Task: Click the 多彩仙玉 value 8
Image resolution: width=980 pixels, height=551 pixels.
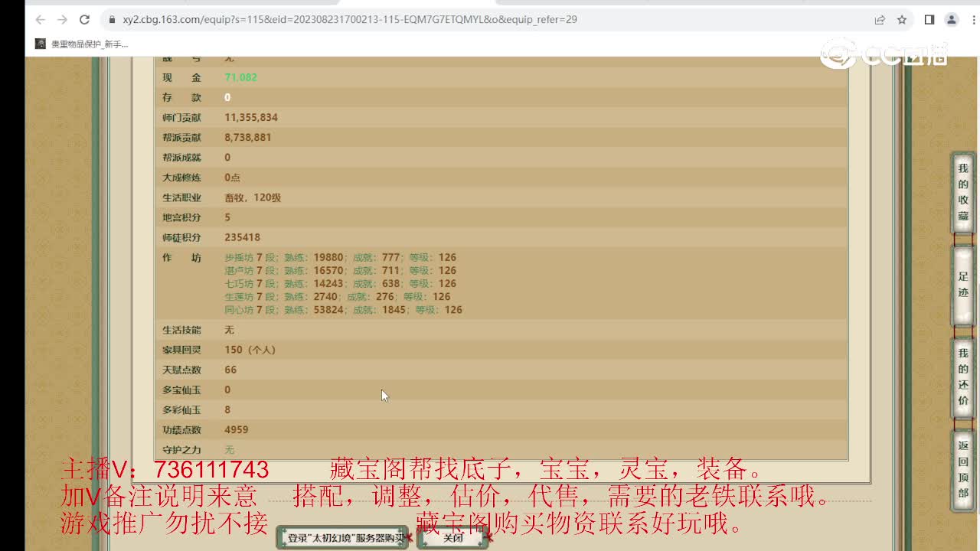Action: [x=227, y=409]
